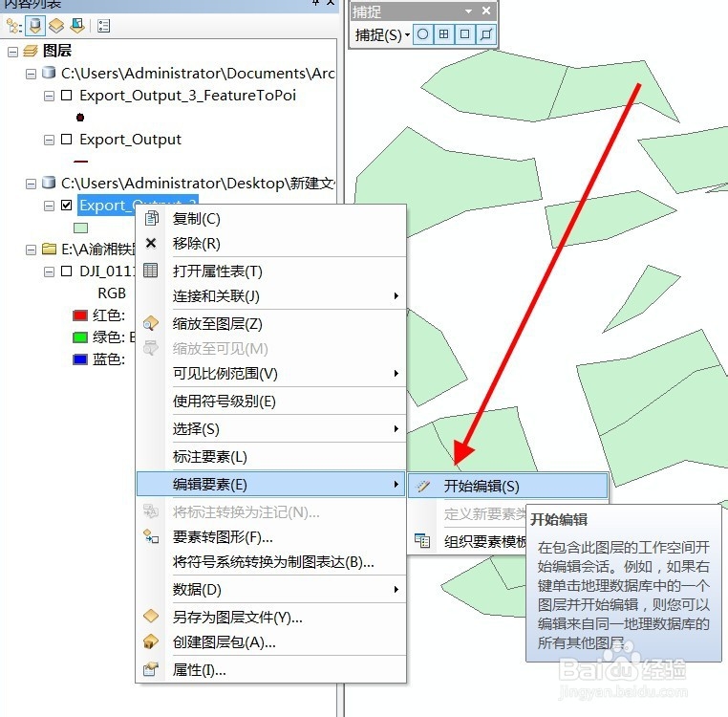Click icon beside 要素转图形(F)
The image size is (728, 717).
[x=150, y=536]
